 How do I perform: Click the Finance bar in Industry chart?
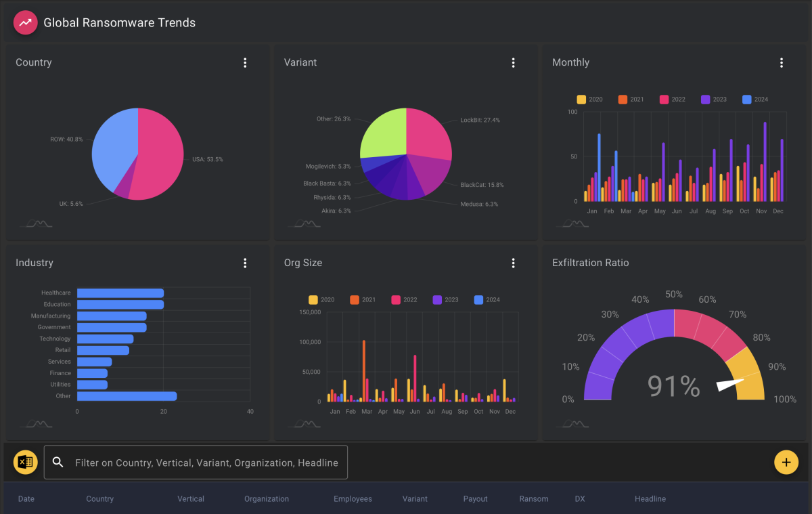(92, 373)
